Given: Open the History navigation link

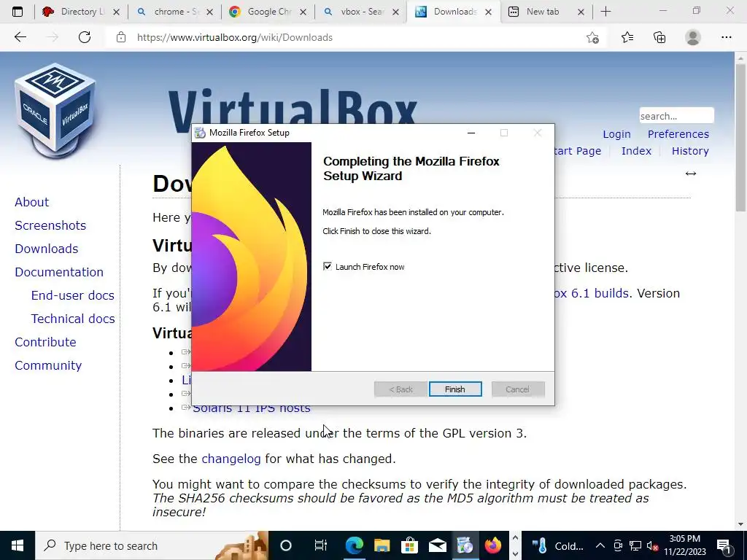Looking at the screenshot, I should (690, 151).
